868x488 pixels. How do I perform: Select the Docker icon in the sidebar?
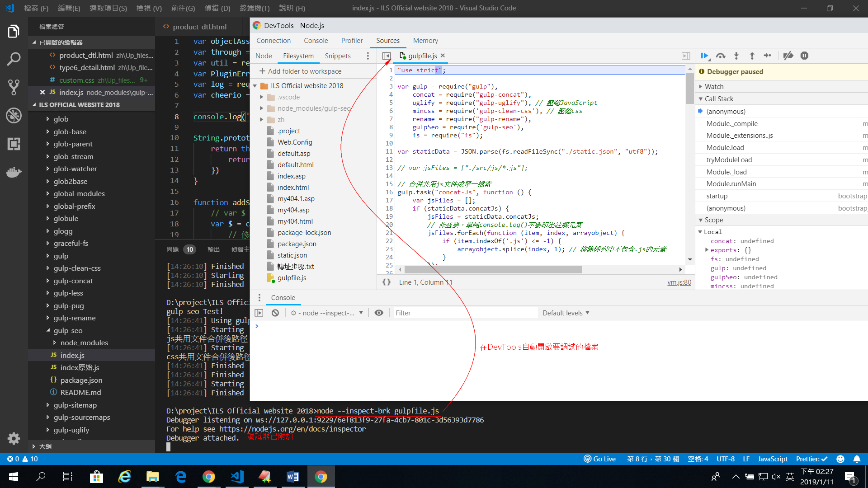[x=14, y=172]
